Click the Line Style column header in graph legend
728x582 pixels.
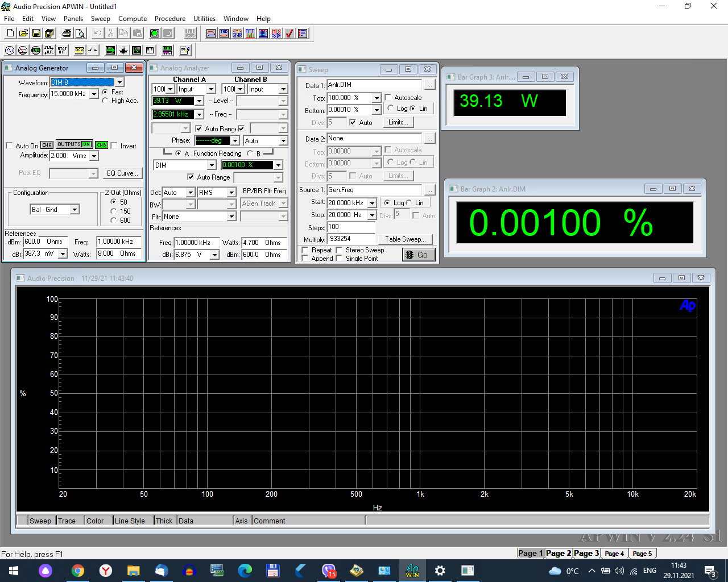[x=134, y=521]
